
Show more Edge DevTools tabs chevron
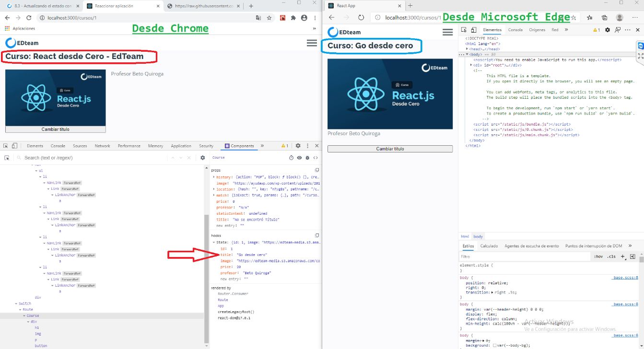[x=566, y=30]
